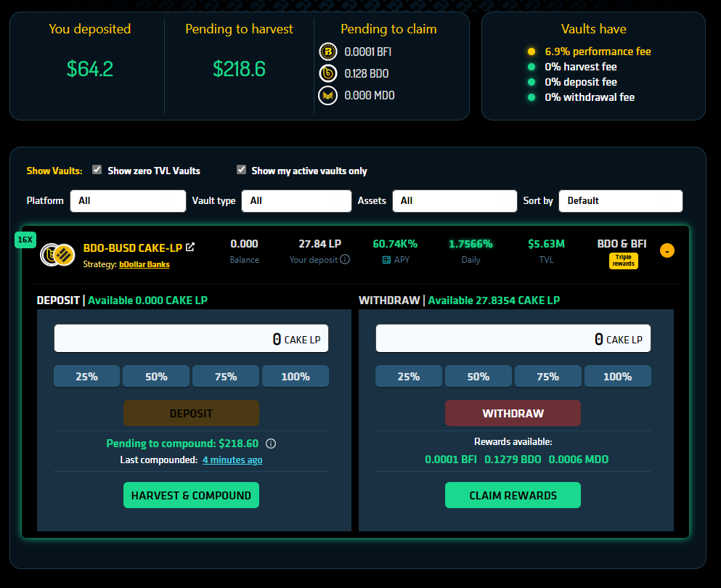Click Available 0.000 CAKE LP text

pyautogui.click(x=147, y=301)
